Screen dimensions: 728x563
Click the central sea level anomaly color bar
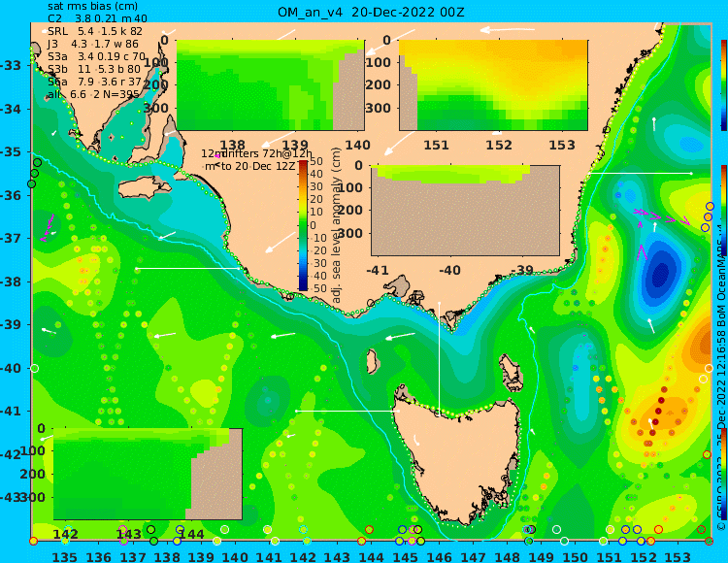303,225
